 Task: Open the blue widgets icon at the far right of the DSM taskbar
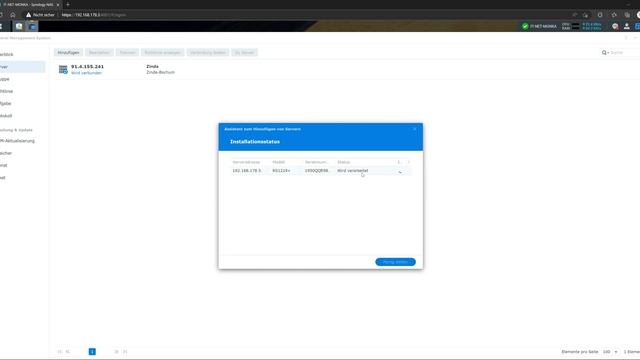(638, 26)
